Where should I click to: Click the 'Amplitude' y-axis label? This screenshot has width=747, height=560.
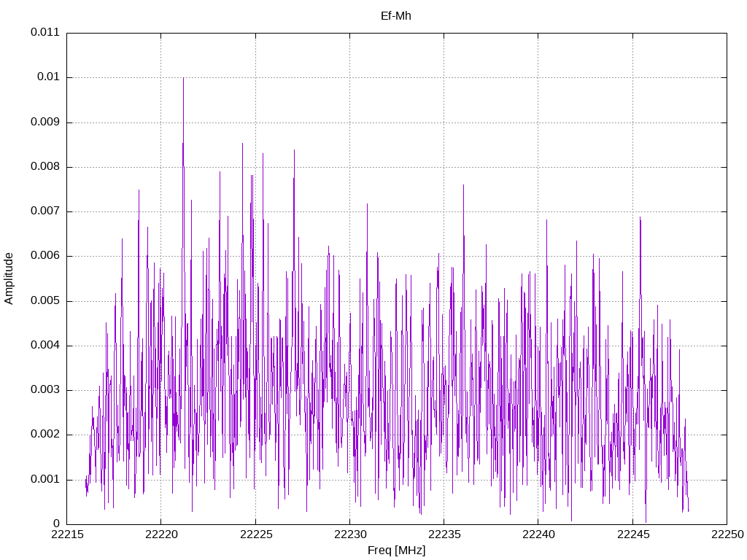click(x=9, y=279)
